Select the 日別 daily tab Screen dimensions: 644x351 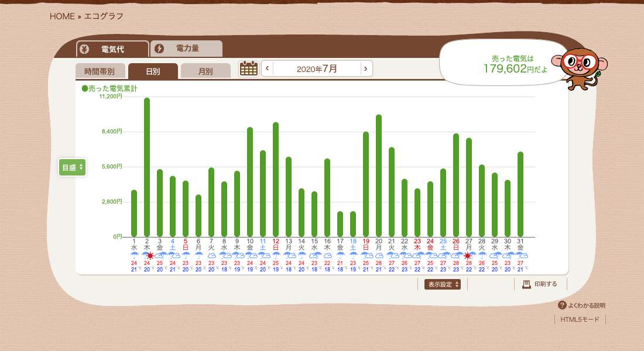(x=153, y=71)
